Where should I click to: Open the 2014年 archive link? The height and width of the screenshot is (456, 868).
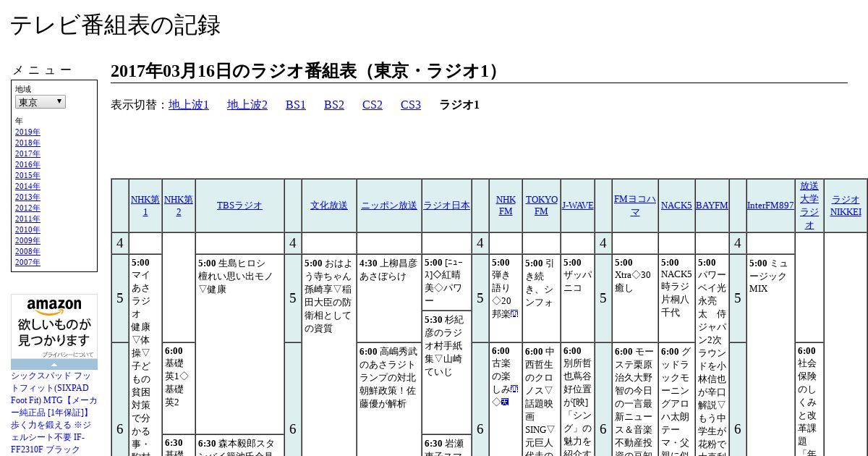27,186
